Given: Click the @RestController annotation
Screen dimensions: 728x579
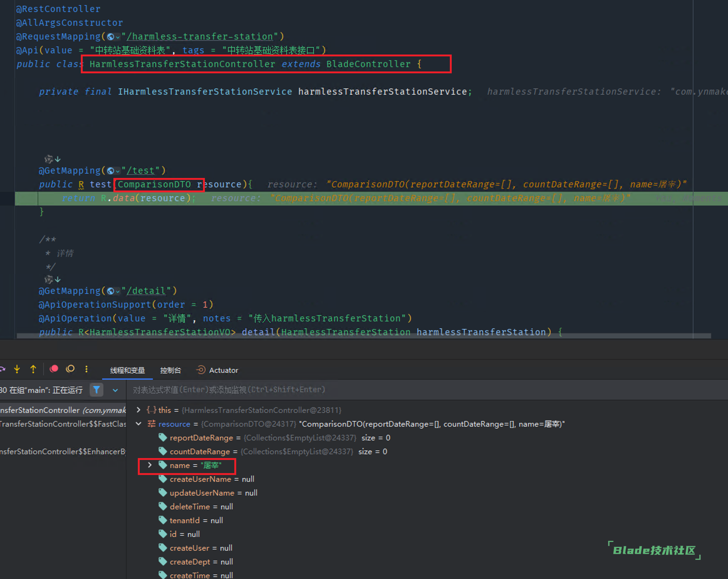Looking at the screenshot, I should 58,9.
